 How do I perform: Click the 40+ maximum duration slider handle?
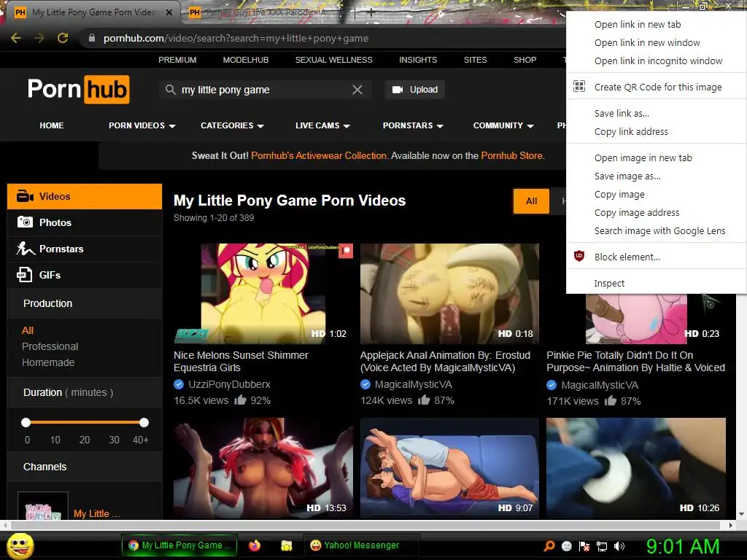pos(144,422)
